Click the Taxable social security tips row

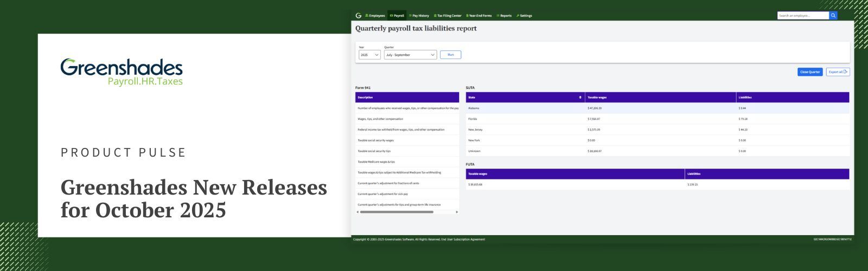click(407, 151)
